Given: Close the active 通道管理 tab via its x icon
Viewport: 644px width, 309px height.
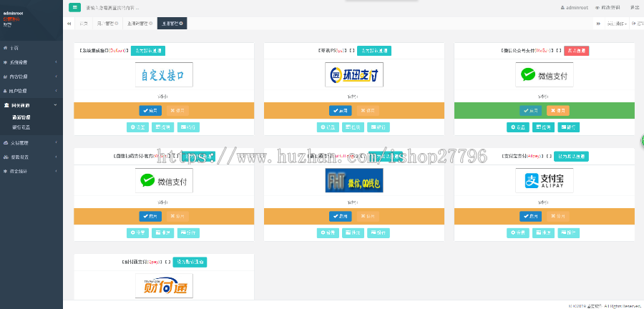Looking at the screenshot, I should click(x=181, y=24).
